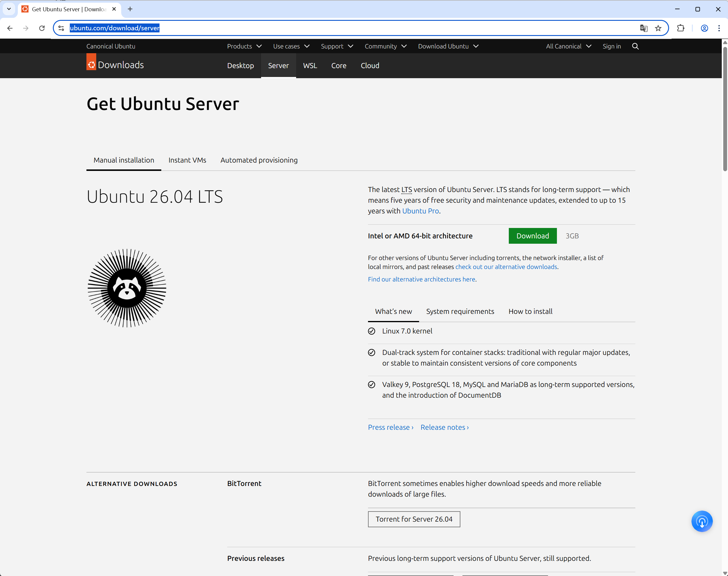
Task: Switch to the Instant VMs tab
Action: [187, 160]
